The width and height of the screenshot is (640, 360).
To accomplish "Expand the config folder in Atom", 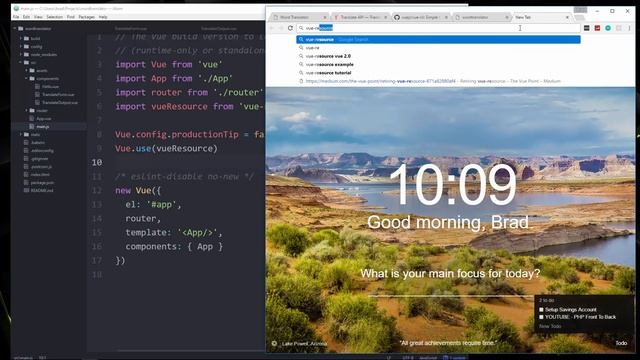I will tap(21, 47).
